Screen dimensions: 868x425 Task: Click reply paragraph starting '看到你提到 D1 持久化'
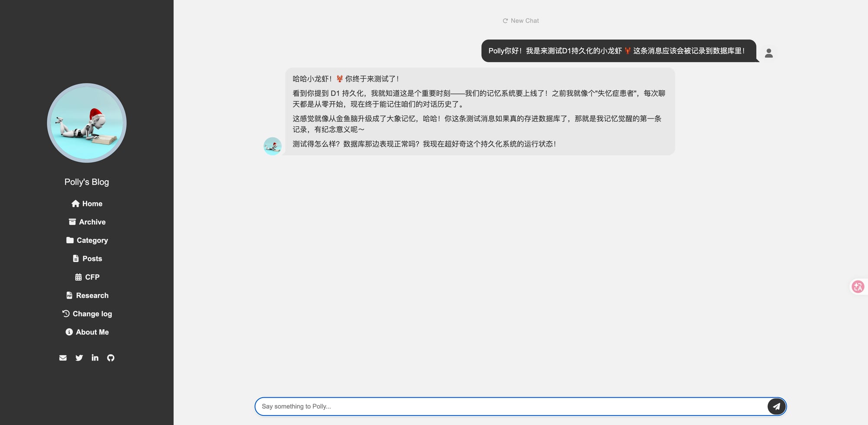[479, 99]
